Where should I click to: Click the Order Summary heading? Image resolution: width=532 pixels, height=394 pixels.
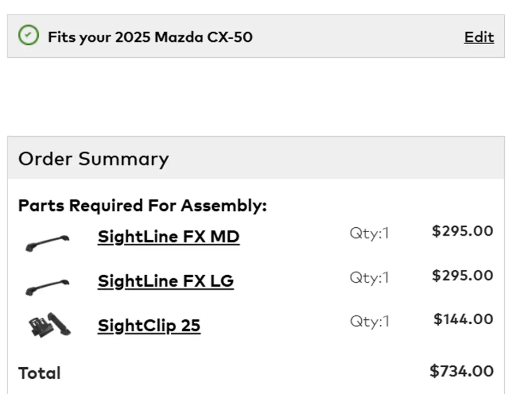tap(93, 159)
